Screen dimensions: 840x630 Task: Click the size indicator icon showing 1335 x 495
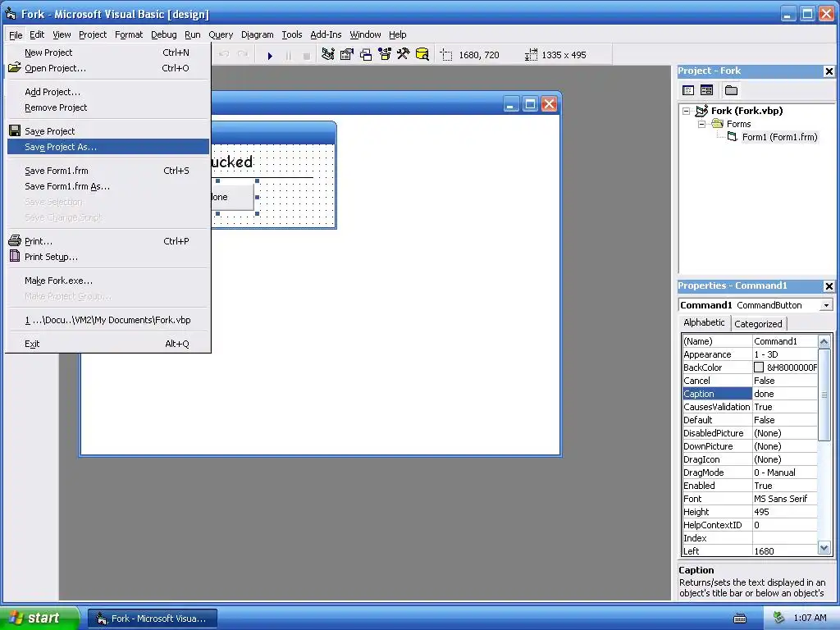(531, 55)
